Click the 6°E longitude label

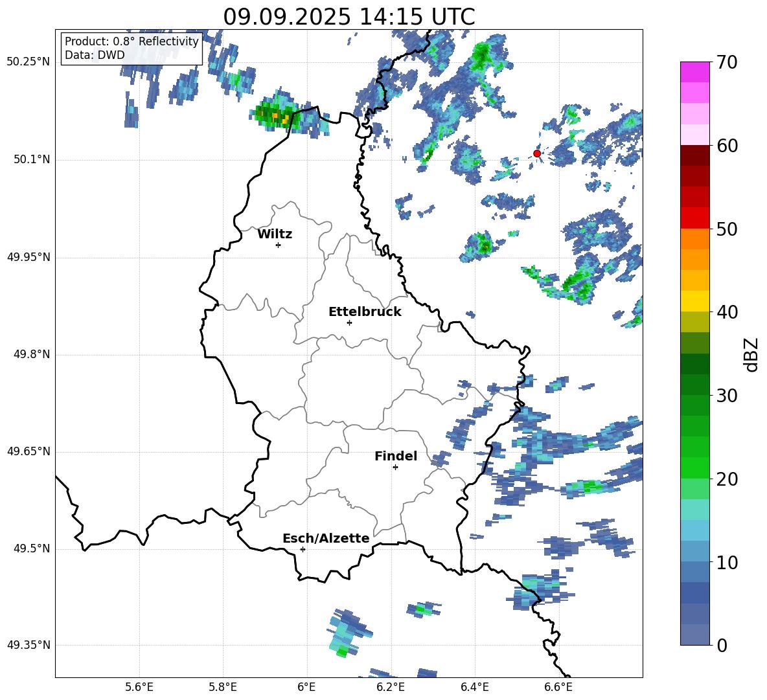pos(306,687)
